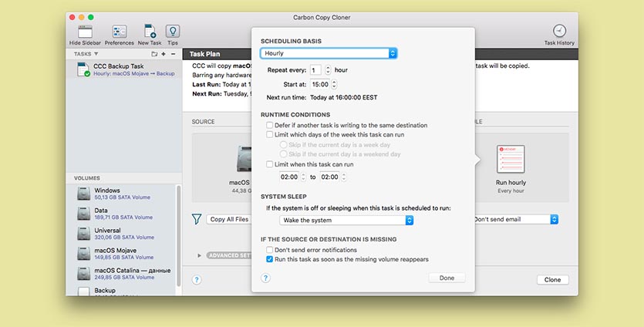The image size is (644, 327).
Task: Click the Repeat every number field
Action: click(316, 70)
